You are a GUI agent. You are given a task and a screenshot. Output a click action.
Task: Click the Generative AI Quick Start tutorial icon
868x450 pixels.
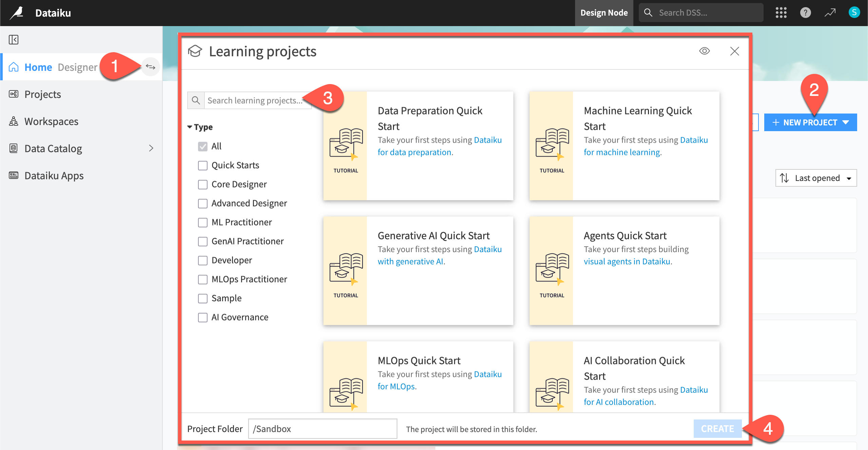point(346,269)
